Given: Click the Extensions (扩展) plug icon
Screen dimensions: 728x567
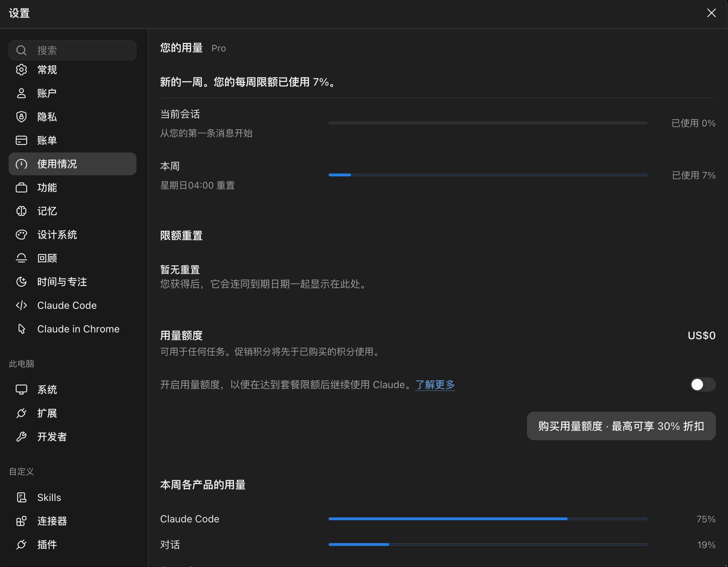Looking at the screenshot, I should click(x=21, y=413).
